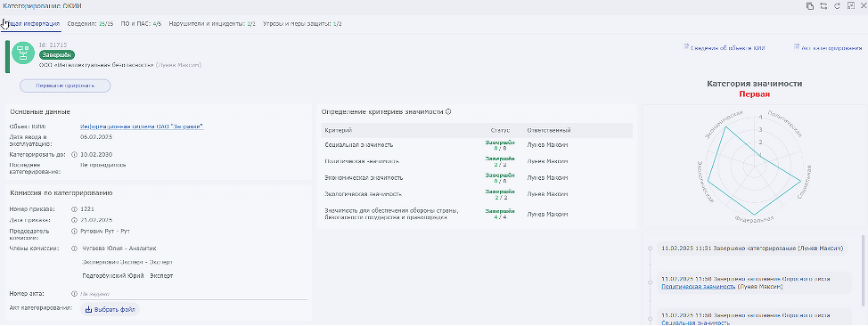Screen dimensions: 868x326
Task: Click the 'Id: 21715' text
Action: tap(53, 45)
